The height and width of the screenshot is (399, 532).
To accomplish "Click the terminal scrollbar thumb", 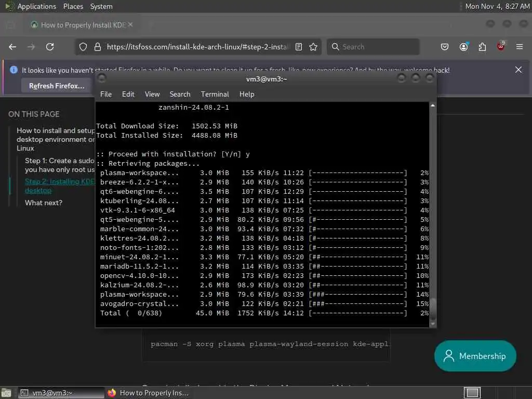I will 433,309.
